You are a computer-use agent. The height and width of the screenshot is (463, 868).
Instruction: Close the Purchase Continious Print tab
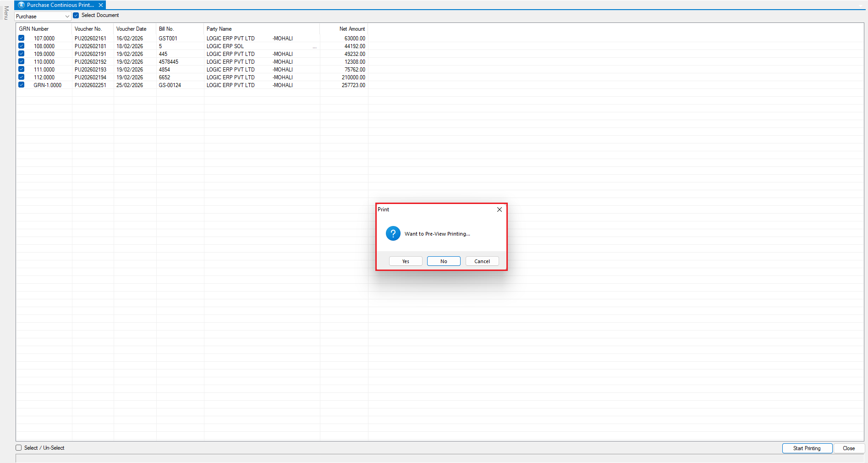point(101,5)
